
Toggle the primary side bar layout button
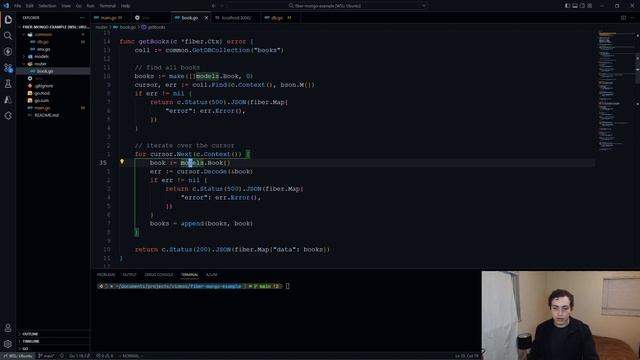point(567,6)
